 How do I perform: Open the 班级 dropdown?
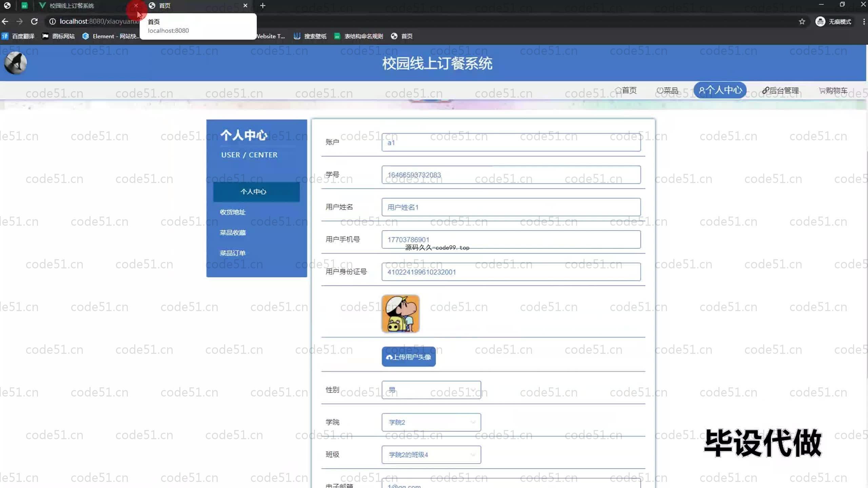point(431,455)
